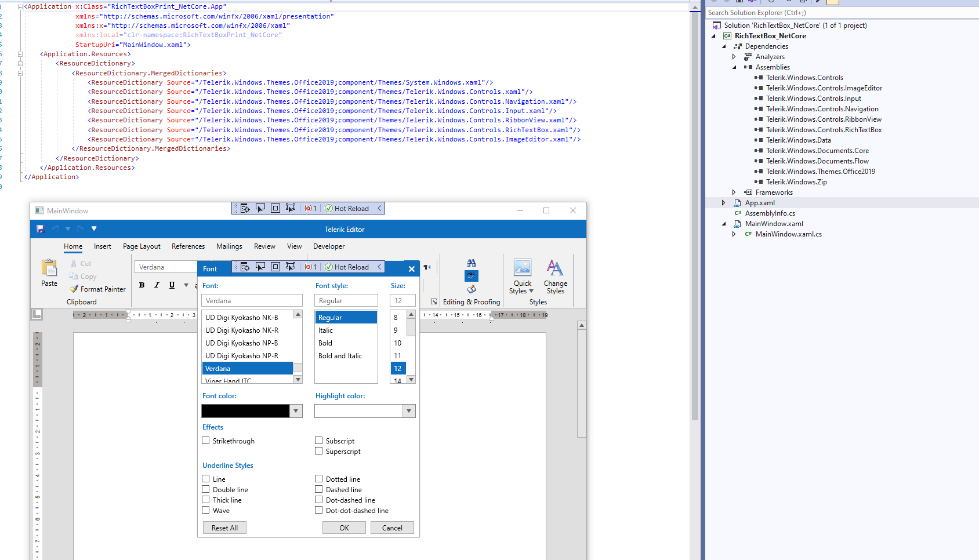This screenshot has width=979, height=560.
Task: Click the ABC spell check icon
Action: pyautogui.click(x=472, y=276)
